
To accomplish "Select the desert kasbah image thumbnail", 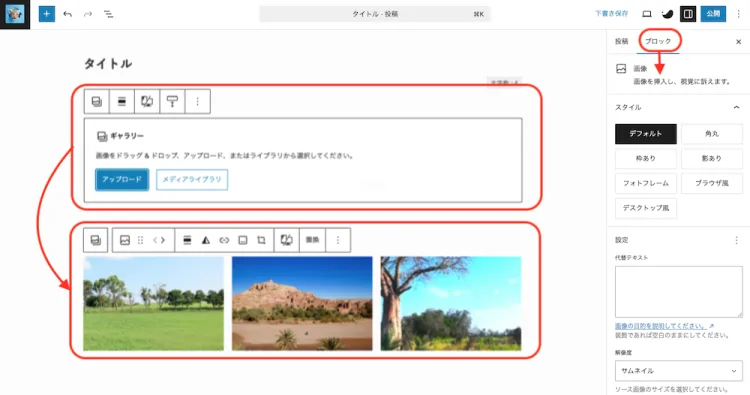I will pyautogui.click(x=302, y=304).
